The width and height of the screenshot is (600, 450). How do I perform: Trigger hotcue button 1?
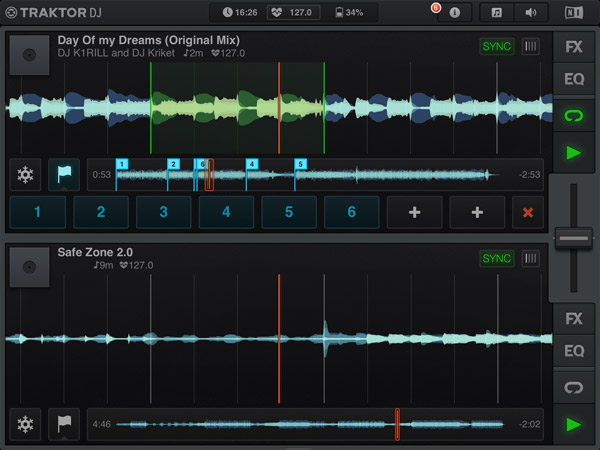point(38,212)
